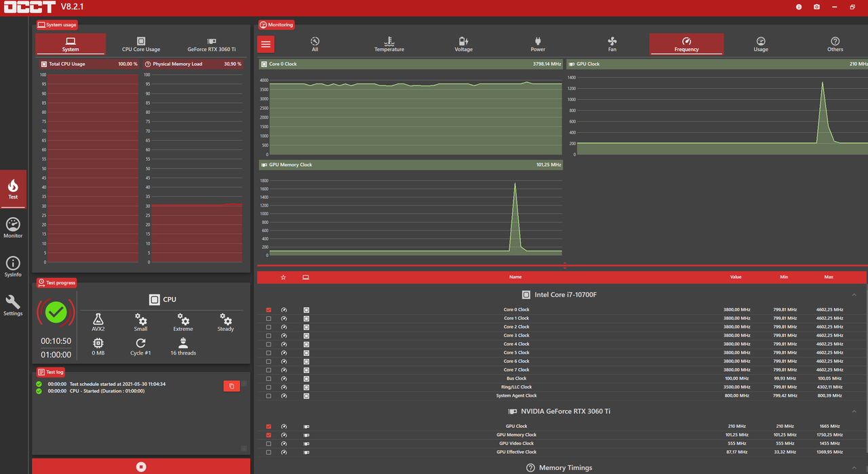868x474 pixels.
Task: Sort the sensor table by Max column
Action: coord(829,277)
